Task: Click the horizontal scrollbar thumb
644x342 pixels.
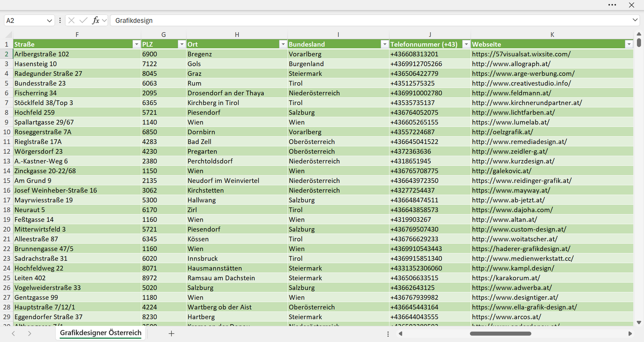Action: click(x=501, y=333)
